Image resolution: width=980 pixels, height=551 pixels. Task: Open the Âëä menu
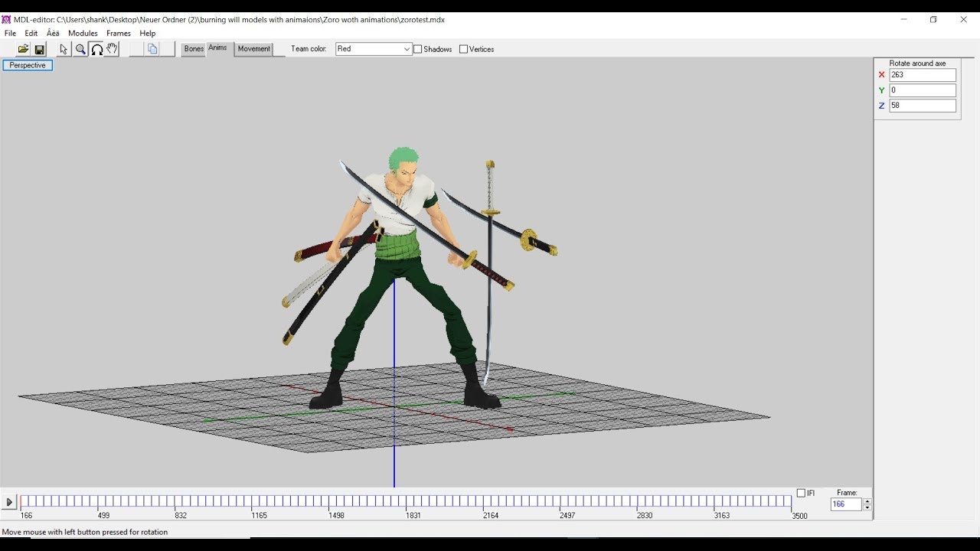(53, 34)
